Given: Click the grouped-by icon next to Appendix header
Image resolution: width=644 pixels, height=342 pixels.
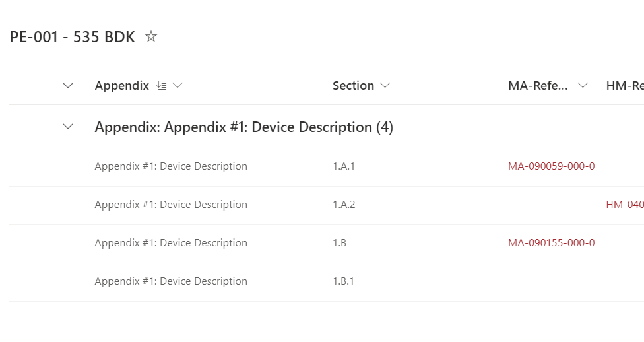Looking at the screenshot, I should (x=162, y=85).
